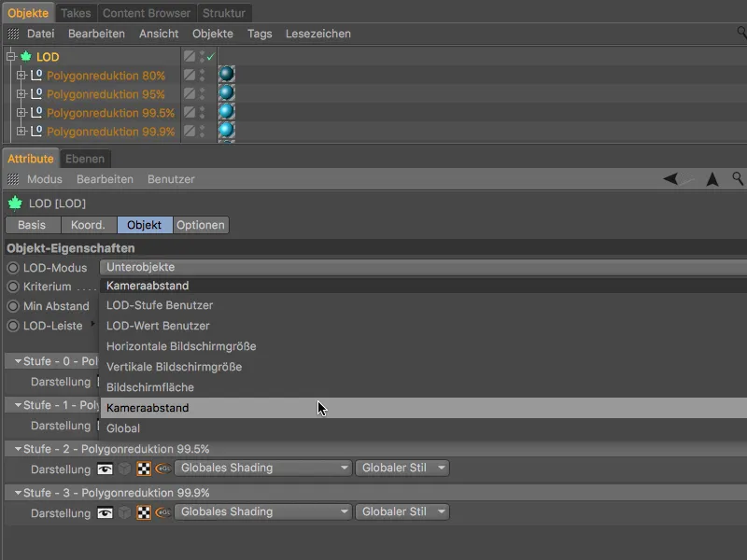Click the orange eGL icon in Stufe 2
747x560 pixels.
point(163,469)
